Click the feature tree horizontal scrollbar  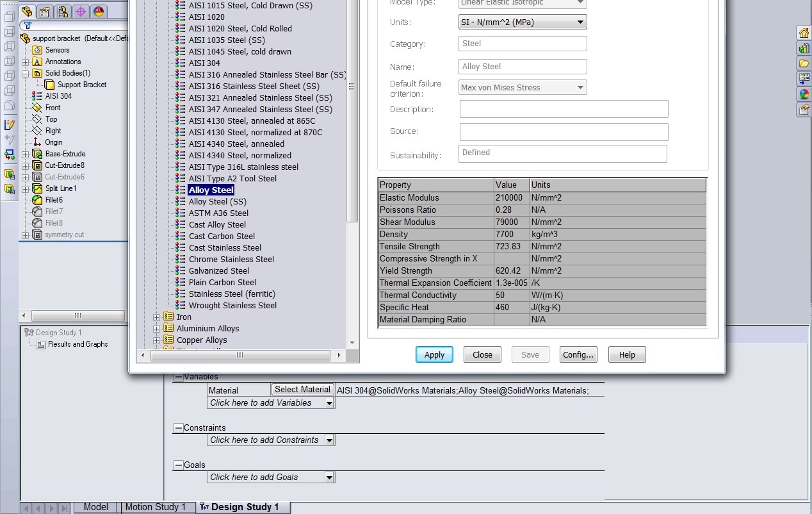[78, 316]
